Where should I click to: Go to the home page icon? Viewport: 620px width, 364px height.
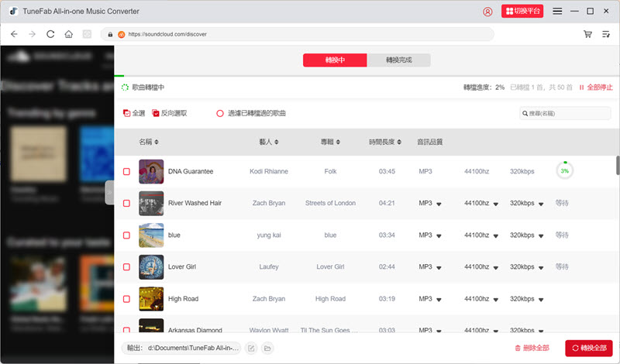tap(68, 34)
